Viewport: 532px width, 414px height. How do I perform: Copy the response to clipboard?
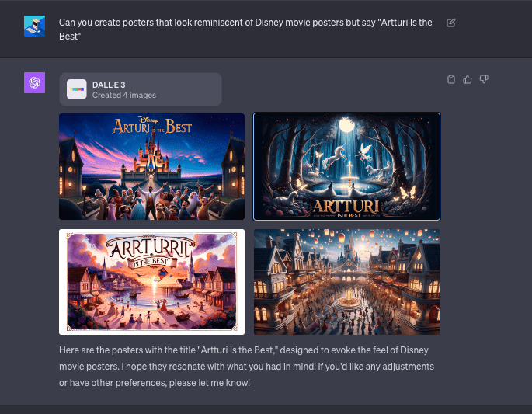pyautogui.click(x=451, y=79)
